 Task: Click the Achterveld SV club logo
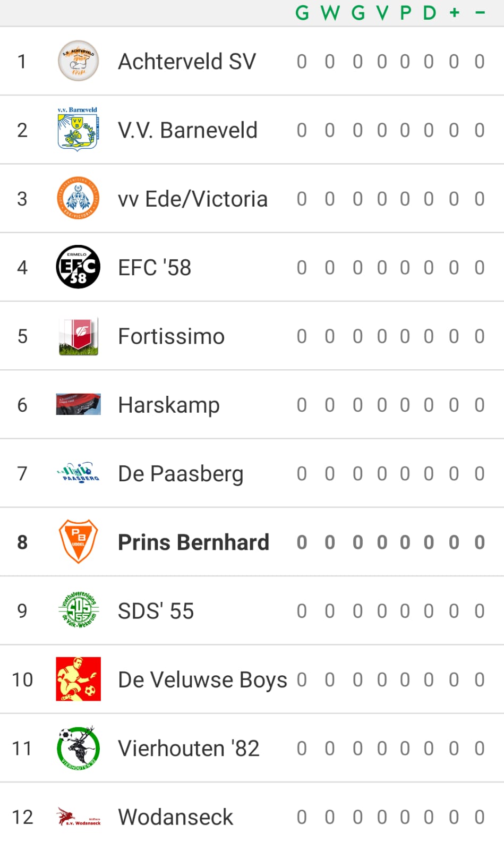(78, 61)
